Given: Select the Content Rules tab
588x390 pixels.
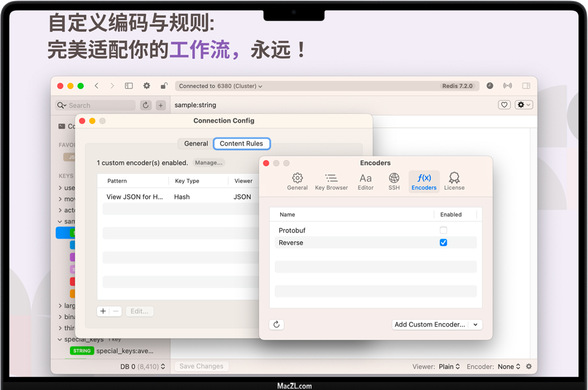Looking at the screenshot, I should click(241, 144).
